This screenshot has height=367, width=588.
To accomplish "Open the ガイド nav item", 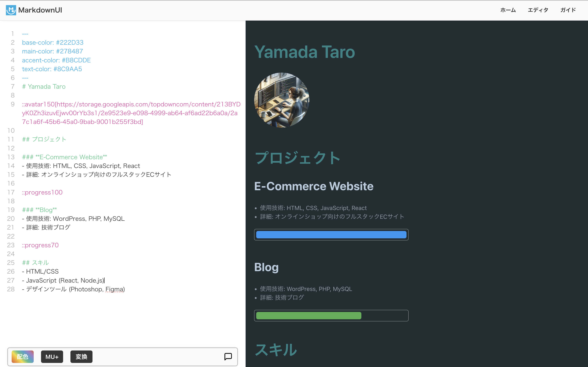I will pos(568,10).
